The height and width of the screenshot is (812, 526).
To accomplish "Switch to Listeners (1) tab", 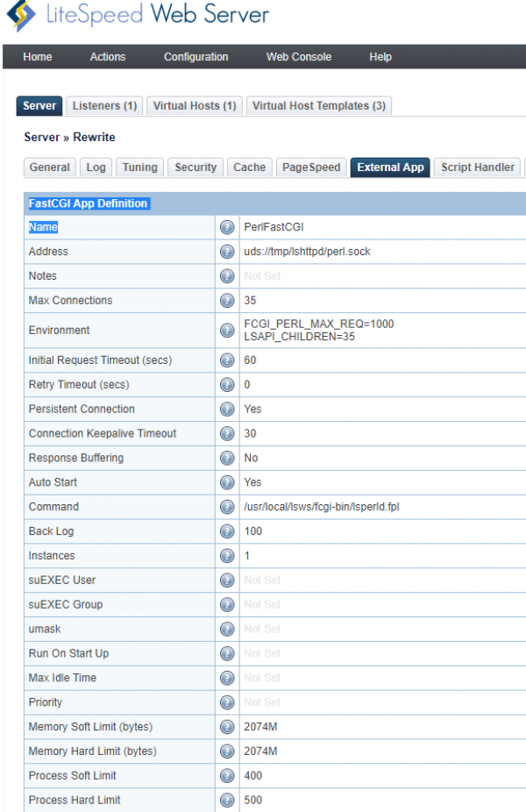I will pos(104,105).
